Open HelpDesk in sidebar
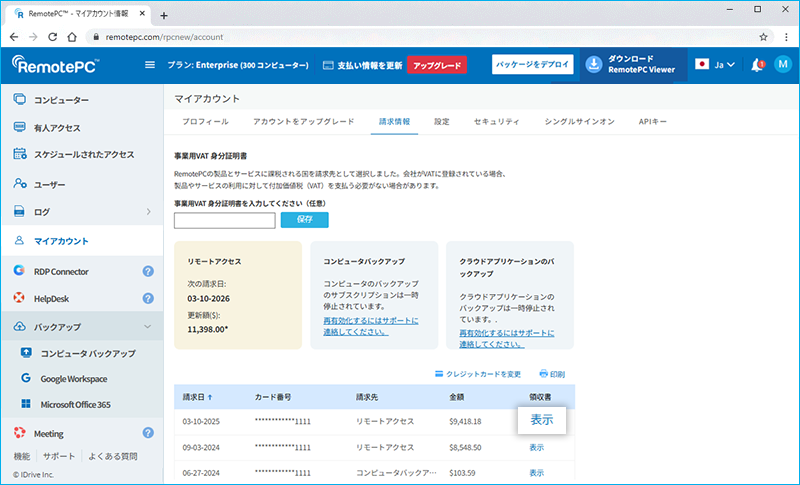 pyautogui.click(x=51, y=298)
